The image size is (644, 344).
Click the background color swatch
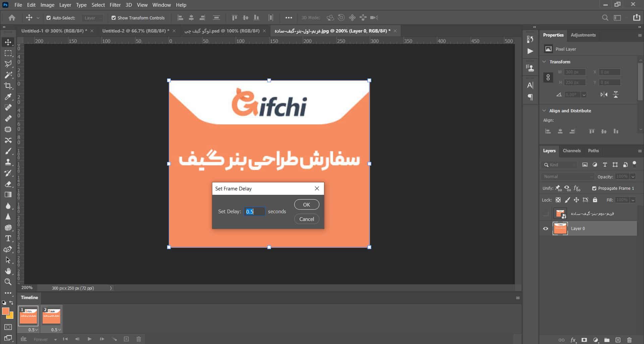click(11, 316)
